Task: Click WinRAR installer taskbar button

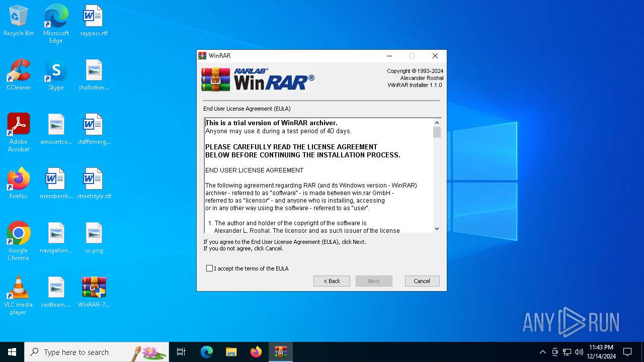Action: point(281,352)
